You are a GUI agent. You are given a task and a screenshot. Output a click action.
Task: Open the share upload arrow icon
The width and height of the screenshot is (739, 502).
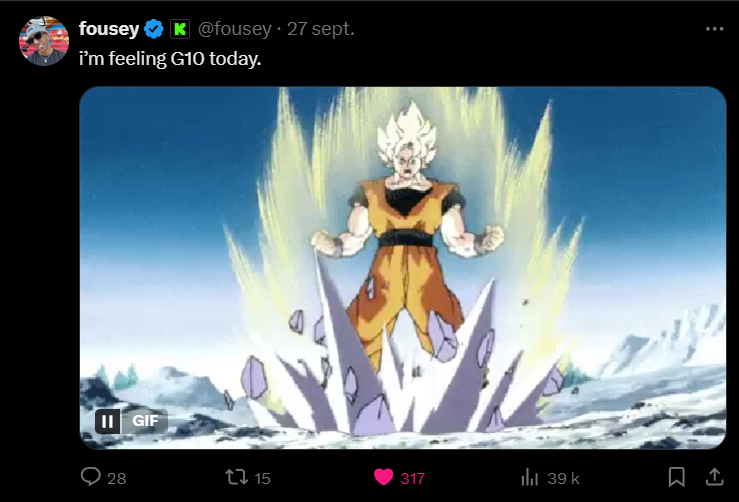[714, 477]
